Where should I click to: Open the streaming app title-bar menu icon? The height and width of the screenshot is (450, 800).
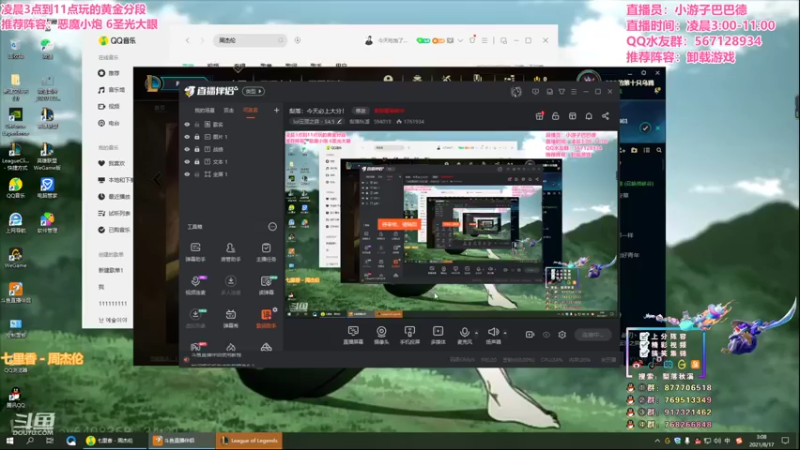tap(574, 92)
